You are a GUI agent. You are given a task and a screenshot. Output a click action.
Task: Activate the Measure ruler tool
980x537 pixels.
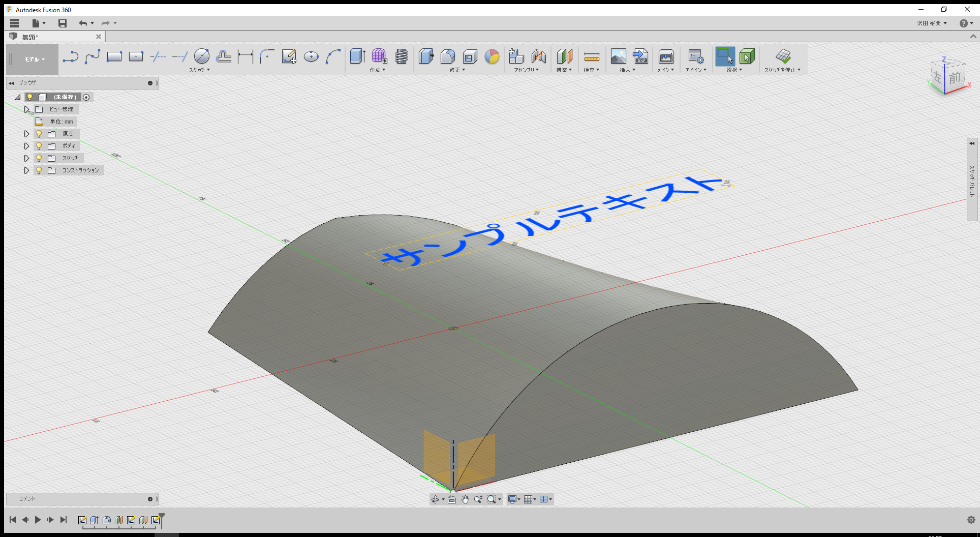[x=592, y=56]
